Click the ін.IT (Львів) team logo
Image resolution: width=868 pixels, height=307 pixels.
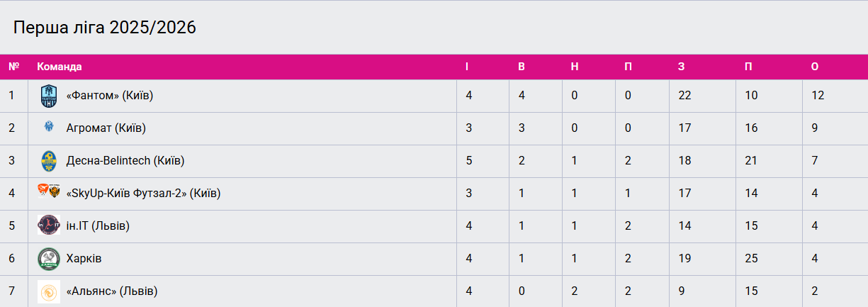tap(48, 226)
